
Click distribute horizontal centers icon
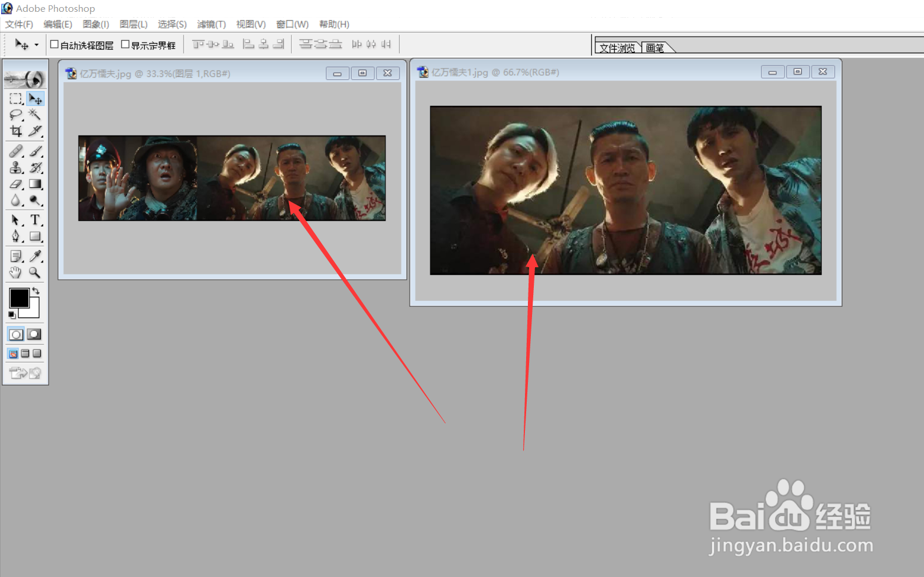click(371, 44)
